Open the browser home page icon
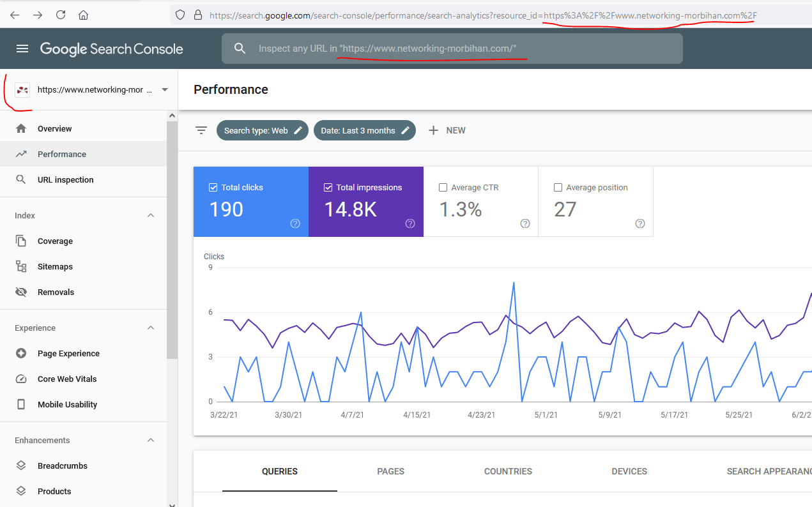The height and width of the screenshot is (507, 812). click(83, 15)
